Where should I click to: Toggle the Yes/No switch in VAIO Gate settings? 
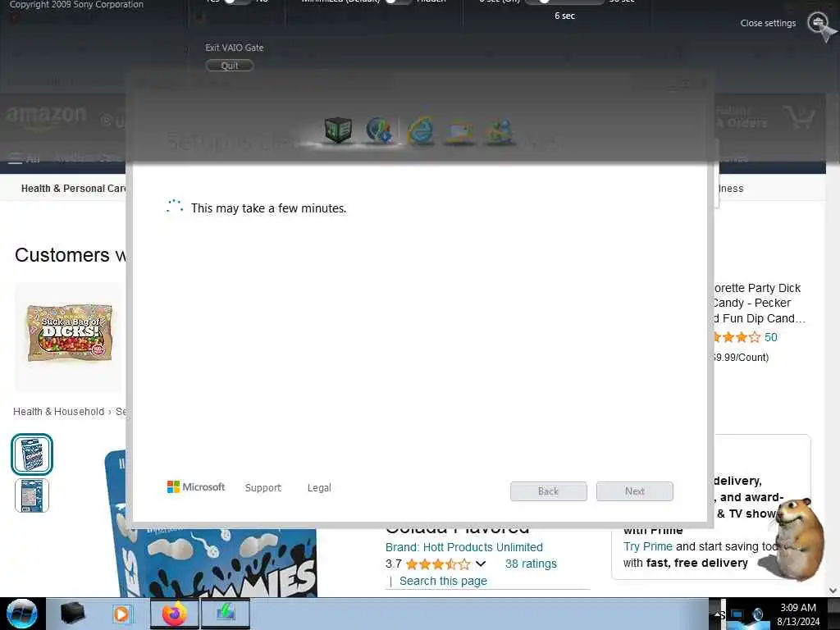[236, 2]
